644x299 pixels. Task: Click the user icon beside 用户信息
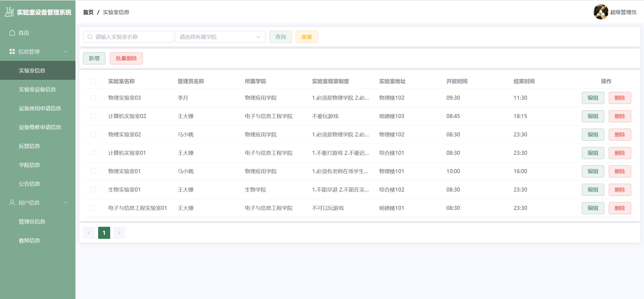pos(12,203)
